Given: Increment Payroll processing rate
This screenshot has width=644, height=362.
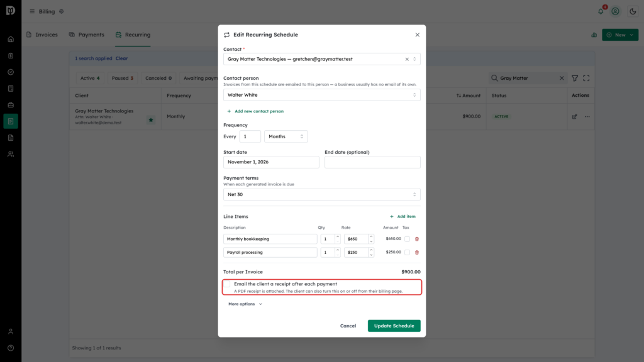Looking at the screenshot, I should coord(371,250).
